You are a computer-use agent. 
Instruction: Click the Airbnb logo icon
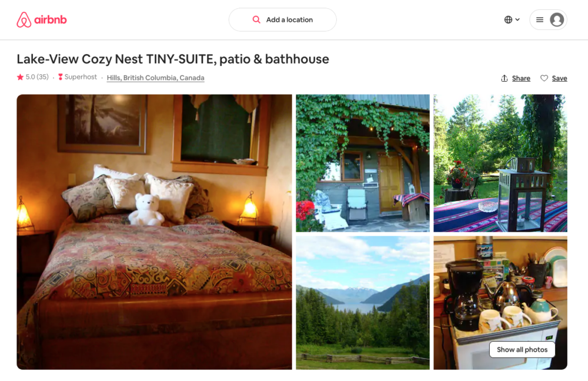tap(24, 19)
